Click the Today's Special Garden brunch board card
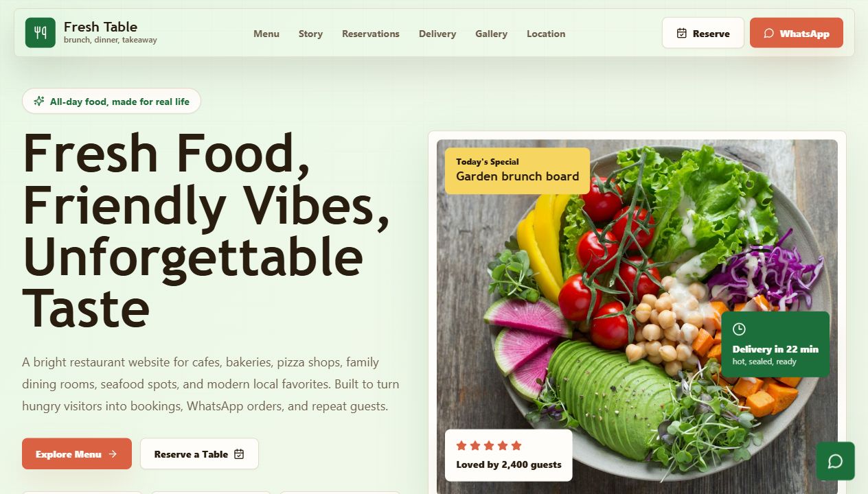Screen dimensions: 868x494 [517, 171]
